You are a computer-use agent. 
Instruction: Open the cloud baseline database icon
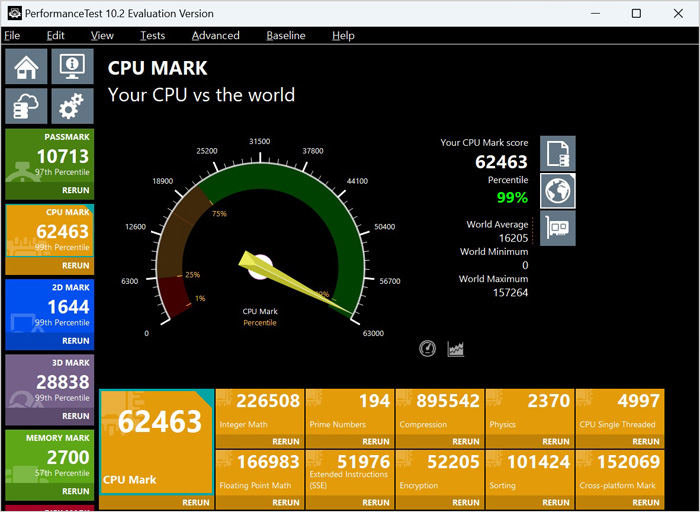click(26, 106)
